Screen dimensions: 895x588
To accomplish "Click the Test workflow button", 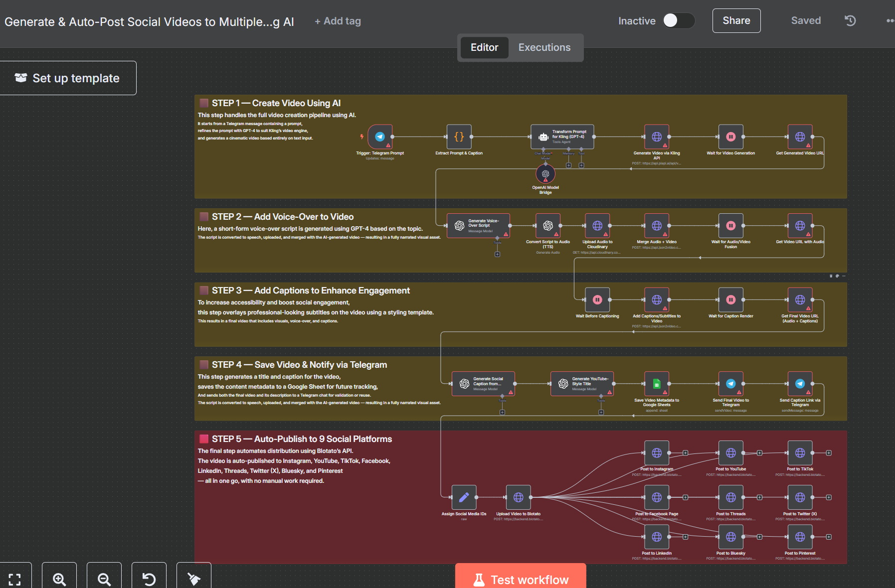I will point(521,577).
